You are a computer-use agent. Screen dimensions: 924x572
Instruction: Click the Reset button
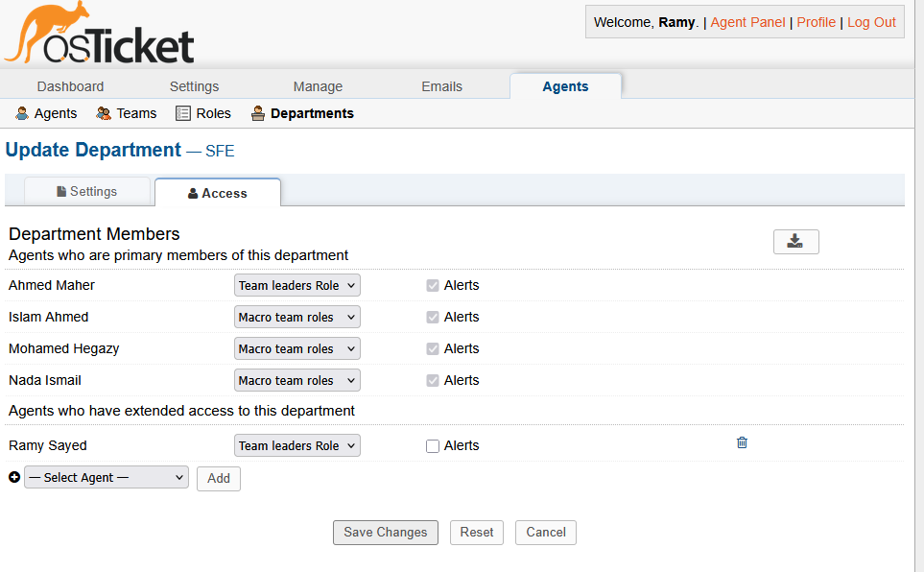(x=477, y=532)
